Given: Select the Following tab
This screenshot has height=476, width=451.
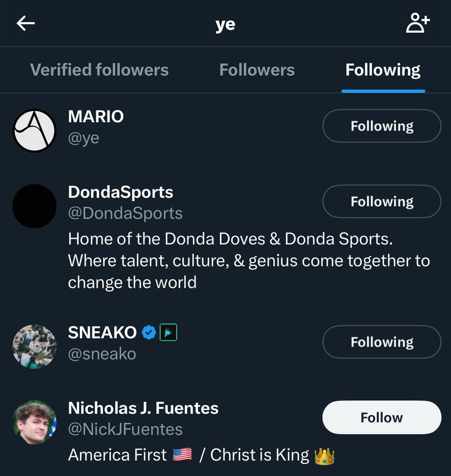Looking at the screenshot, I should point(383,70).
